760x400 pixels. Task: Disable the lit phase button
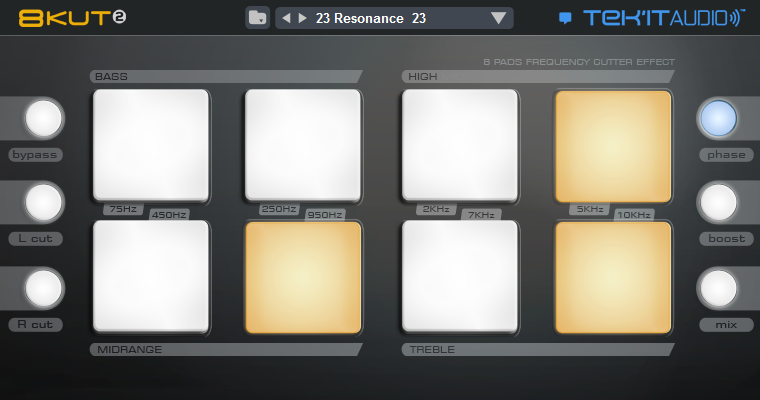click(x=718, y=118)
